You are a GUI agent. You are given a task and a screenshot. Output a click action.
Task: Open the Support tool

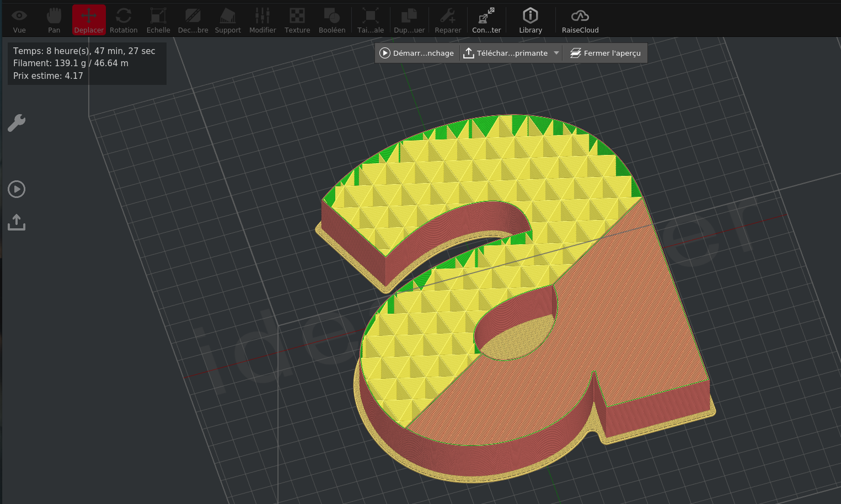pos(228,20)
